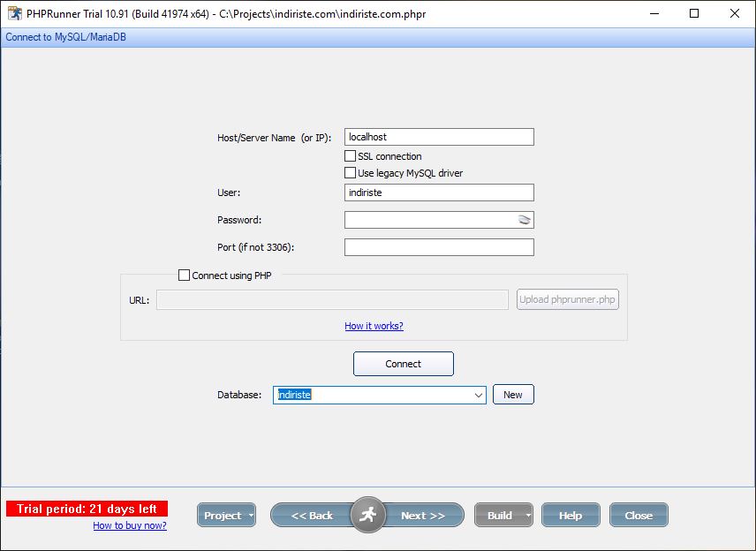Open the Project button dropdown arrow
Screen dimensions: 756x551
[x=251, y=516]
